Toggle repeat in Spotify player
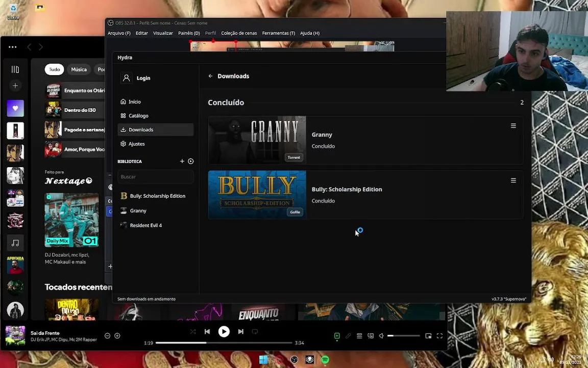 coord(255,332)
